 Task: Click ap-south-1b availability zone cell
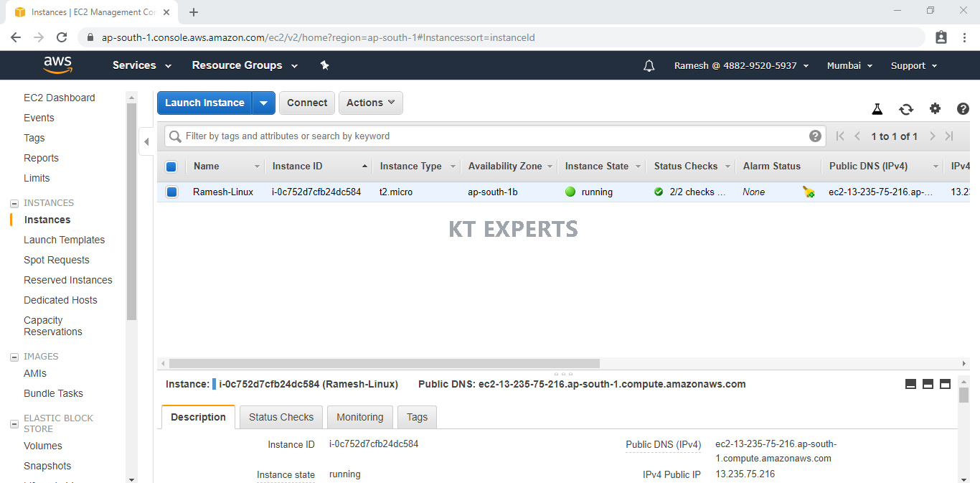click(x=493, y=192)
